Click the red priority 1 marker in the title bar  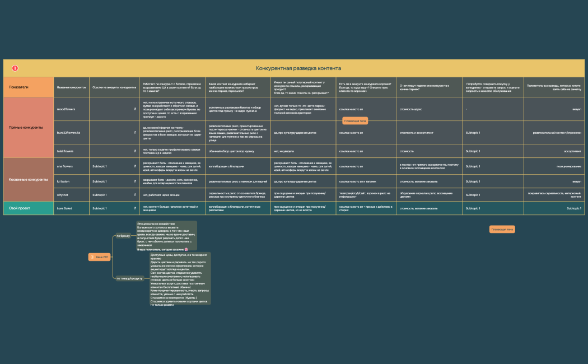click(x=15, y=68)
